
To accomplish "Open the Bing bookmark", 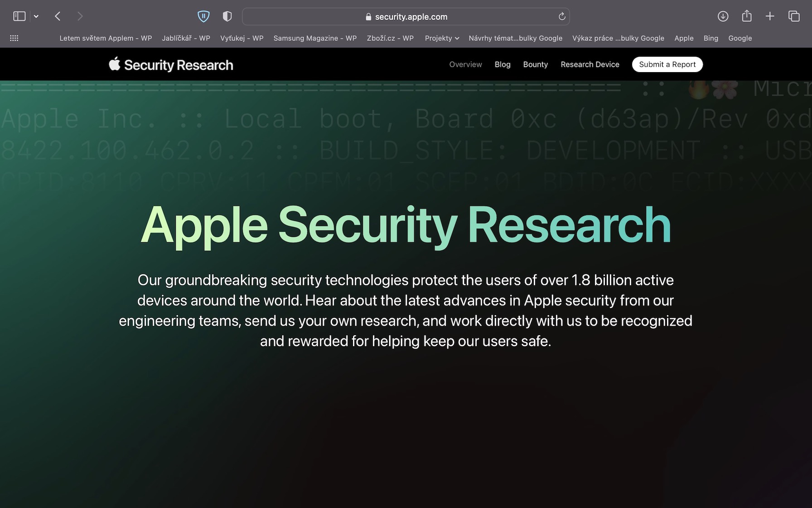I will click(710, 38).
